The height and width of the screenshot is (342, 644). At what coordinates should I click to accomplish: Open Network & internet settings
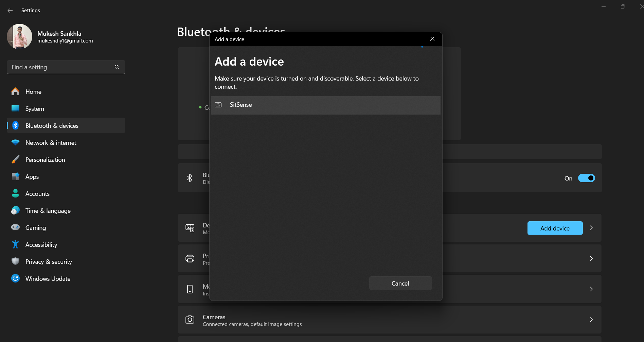point(66,142)
